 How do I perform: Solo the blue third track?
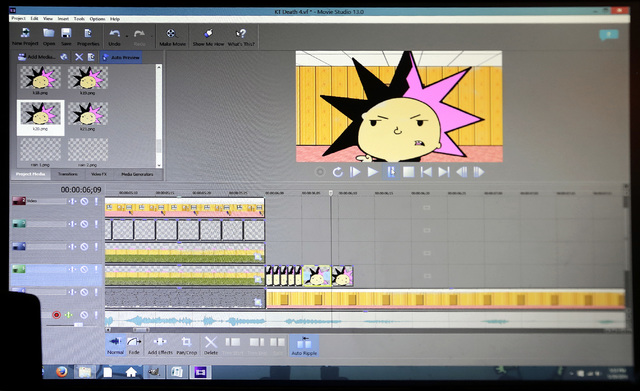[96, 247]
